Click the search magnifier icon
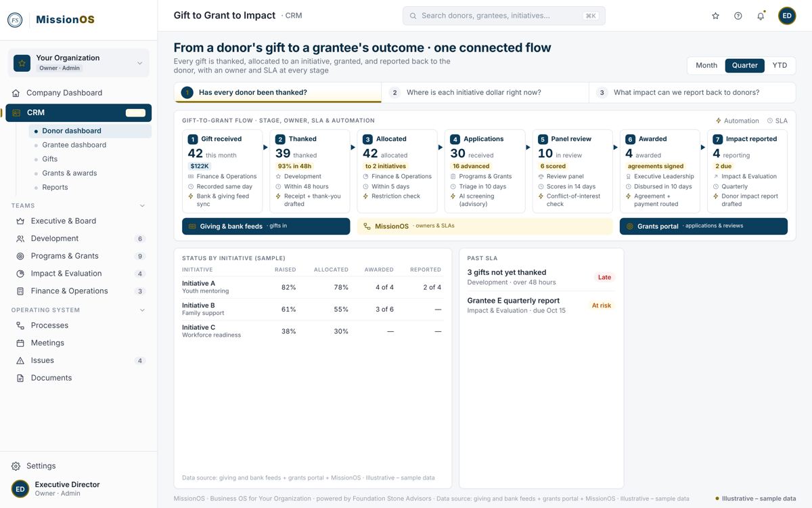This screenshot has height=508, width=812. (413, 16)
